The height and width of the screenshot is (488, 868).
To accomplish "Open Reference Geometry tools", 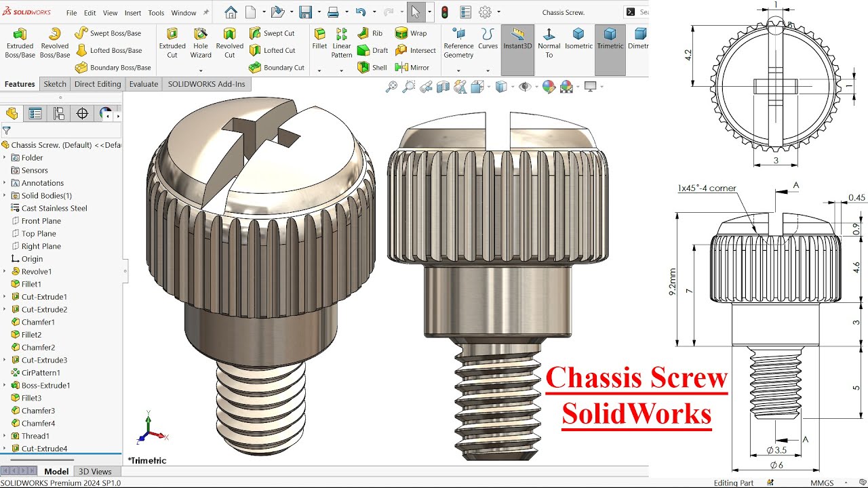I will (x=459, y=43).
